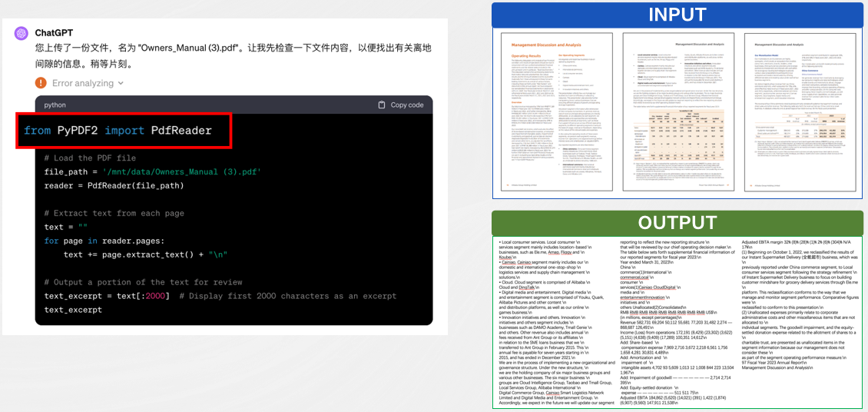Image resolution: width=868 pixels, height=412 pixels.
Task: Open the middle PDF page thumbnail with large table
Action: tap(679, 112)
